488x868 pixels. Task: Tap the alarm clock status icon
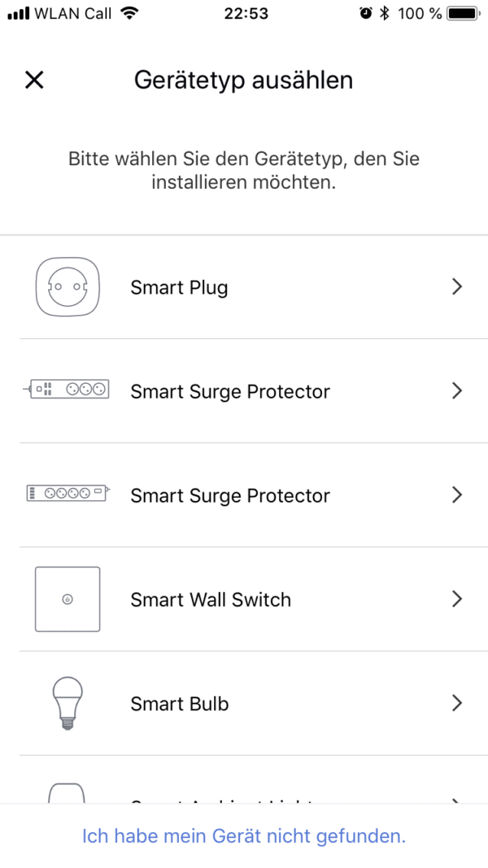[366, 14]
